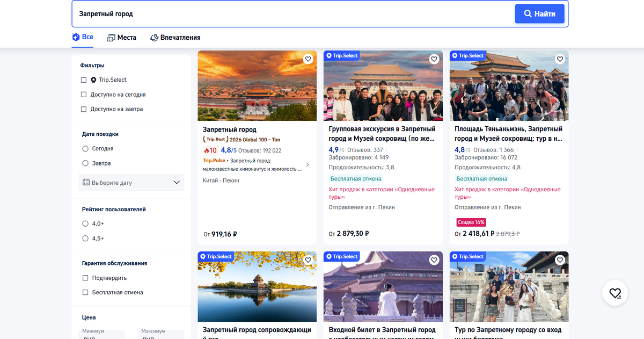Click the Trip.Select pin icon in filters
This screenshot has height=339, width=644.
pos(93,80)
